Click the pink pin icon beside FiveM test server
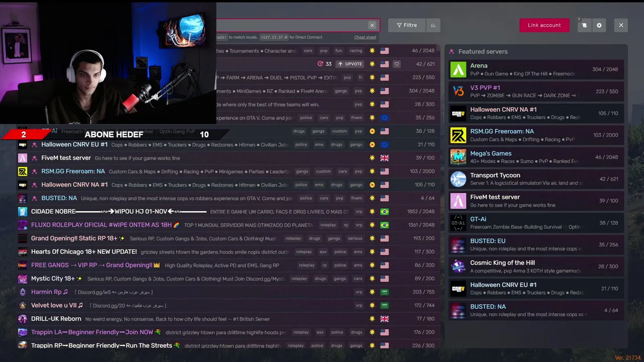Viewport: 644px width, 362px height. point(35,158)
